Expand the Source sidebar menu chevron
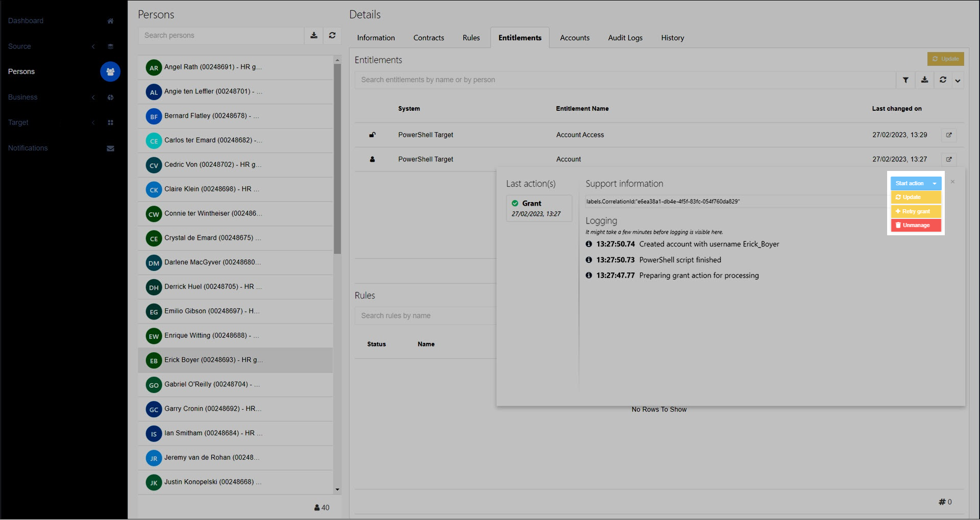This screenshot has height=520, width=980. click(93, 46)
